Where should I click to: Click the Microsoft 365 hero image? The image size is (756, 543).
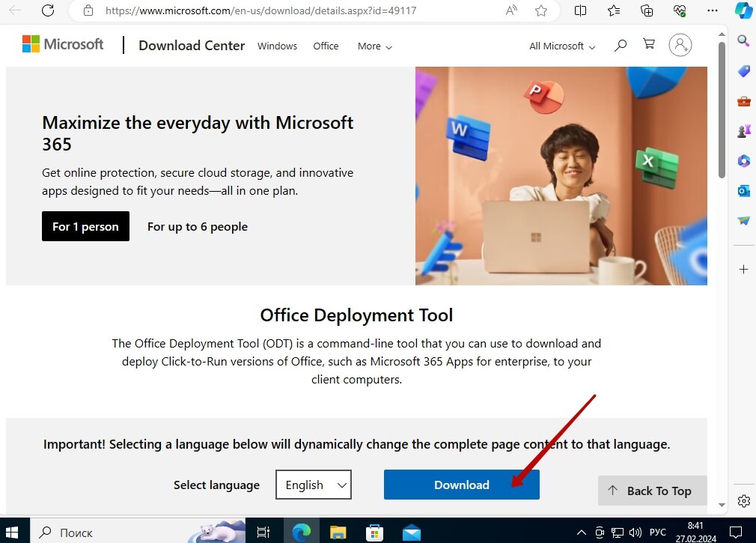click(561, 176)
